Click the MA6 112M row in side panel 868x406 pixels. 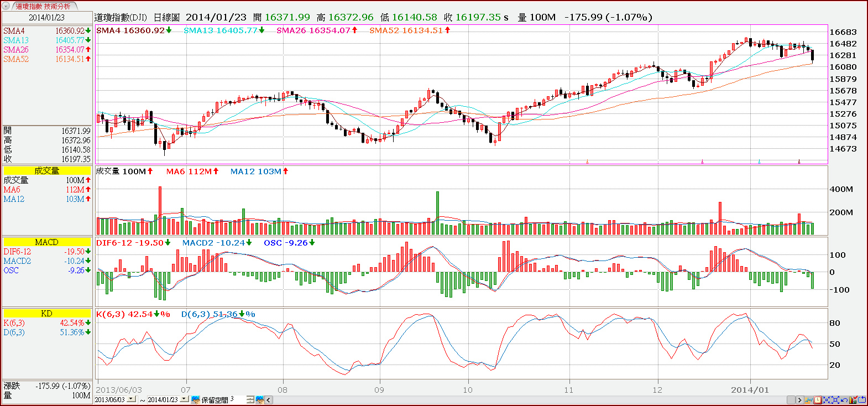click(x=47, y=190)
